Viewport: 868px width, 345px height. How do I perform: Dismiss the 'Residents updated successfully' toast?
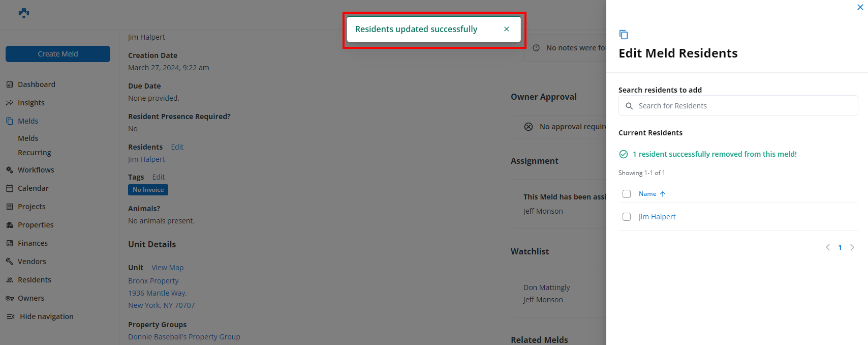pos(506,29)
